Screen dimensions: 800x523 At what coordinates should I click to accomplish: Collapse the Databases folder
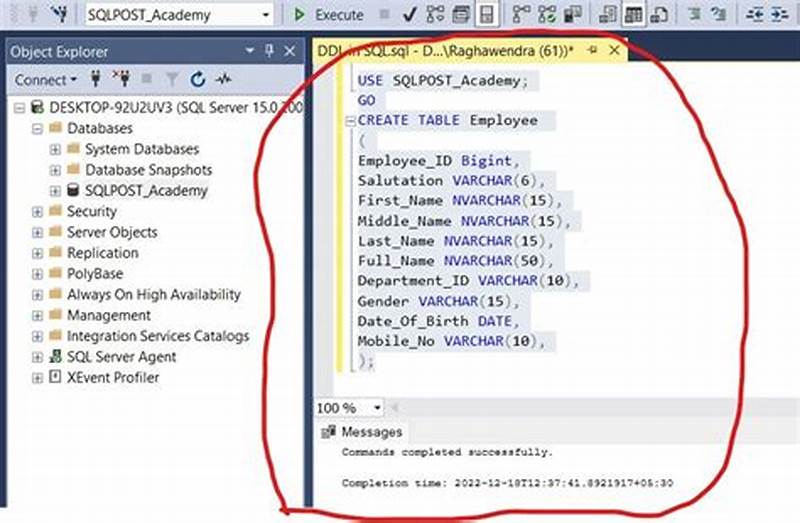coord(37,129)
